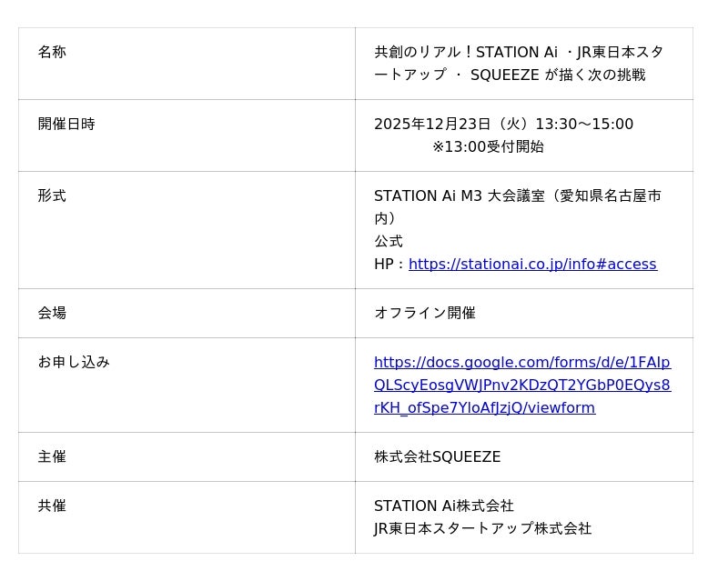Image resolution: width=728 pixels, height=581 pixels.
Task: Click the HP: label before the link
Action: pos(389,265)
